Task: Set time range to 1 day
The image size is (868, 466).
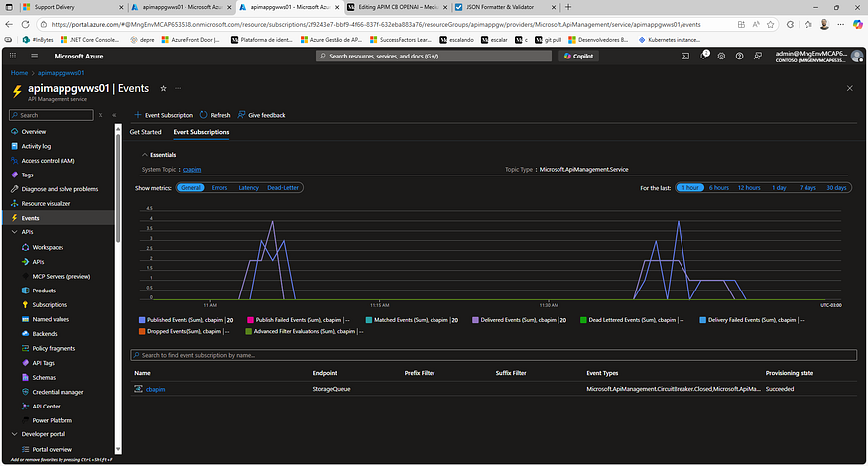Action: (779, 188)
